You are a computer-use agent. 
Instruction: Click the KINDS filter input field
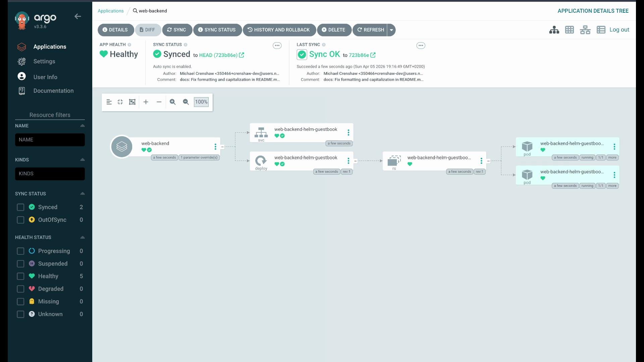click(50, 174)
